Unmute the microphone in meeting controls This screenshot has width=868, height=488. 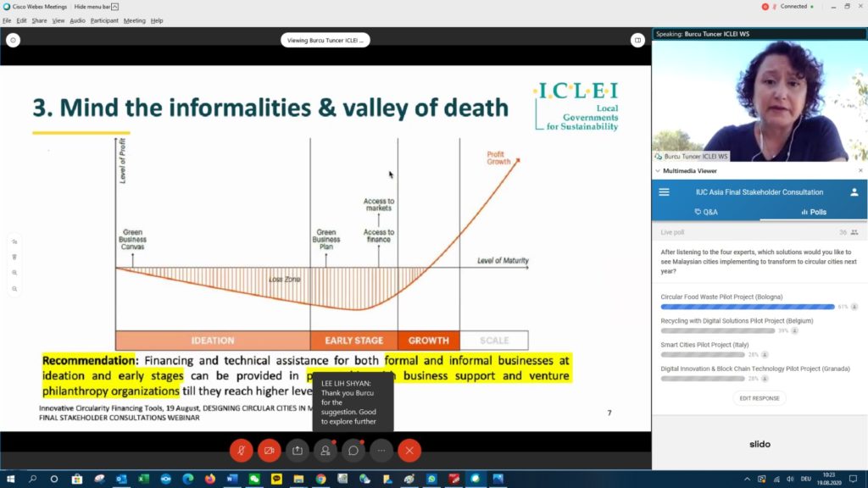(242, 451)
